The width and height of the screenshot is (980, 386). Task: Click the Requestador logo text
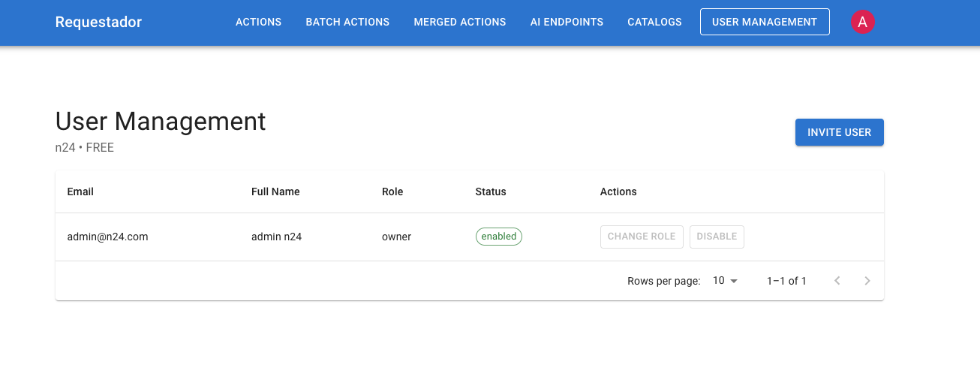(x=98, y=23)
